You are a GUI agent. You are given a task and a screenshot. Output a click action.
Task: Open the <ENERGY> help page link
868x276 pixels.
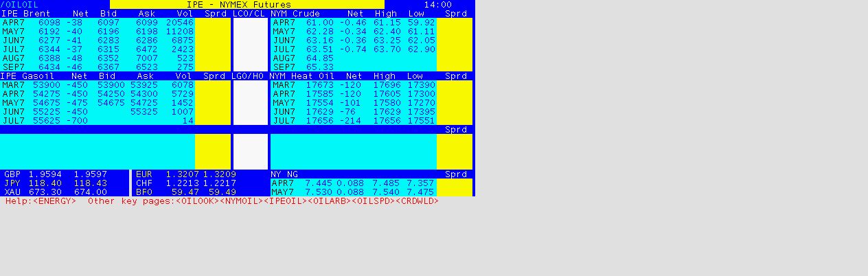coord(54,201)
